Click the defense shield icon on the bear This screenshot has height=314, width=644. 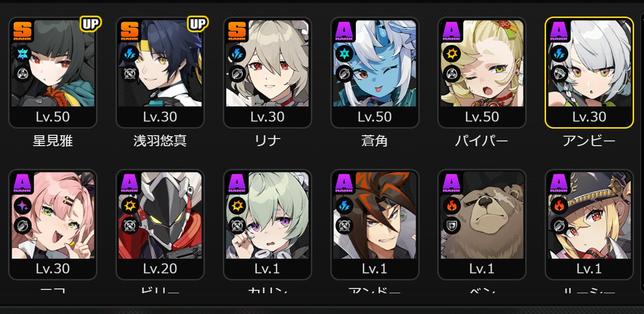451,226
